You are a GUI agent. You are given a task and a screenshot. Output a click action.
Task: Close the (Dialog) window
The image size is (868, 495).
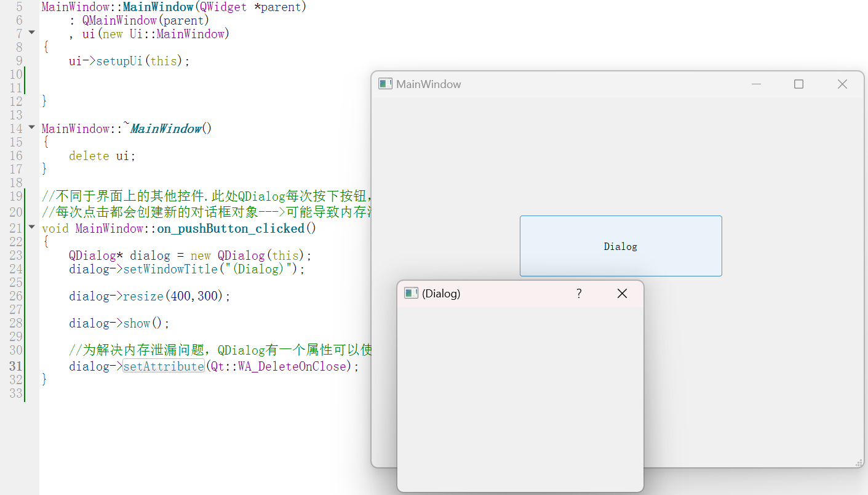click(x=622, y=294)
